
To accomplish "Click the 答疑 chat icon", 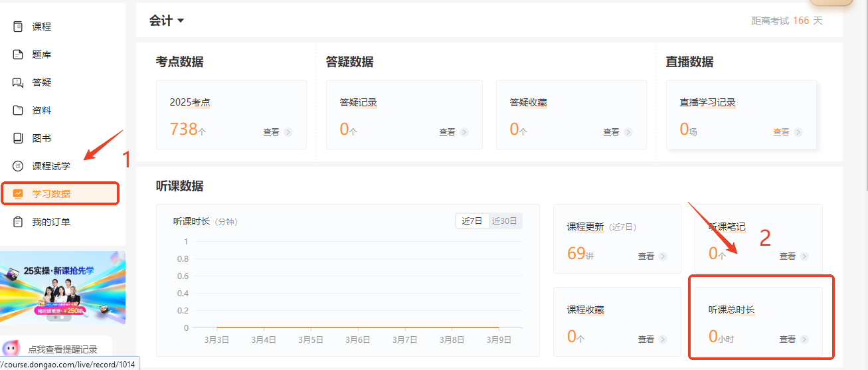I will pos(18,82).
